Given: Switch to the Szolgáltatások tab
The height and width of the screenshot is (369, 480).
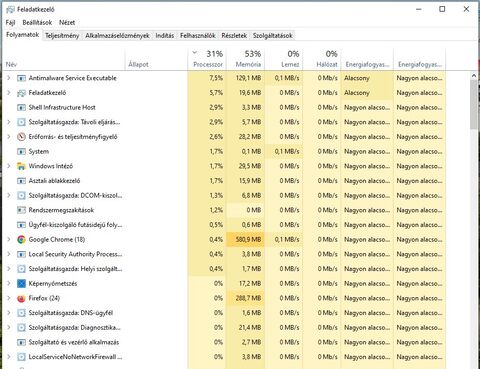Looking at the screenshot, I should (272, 36).
